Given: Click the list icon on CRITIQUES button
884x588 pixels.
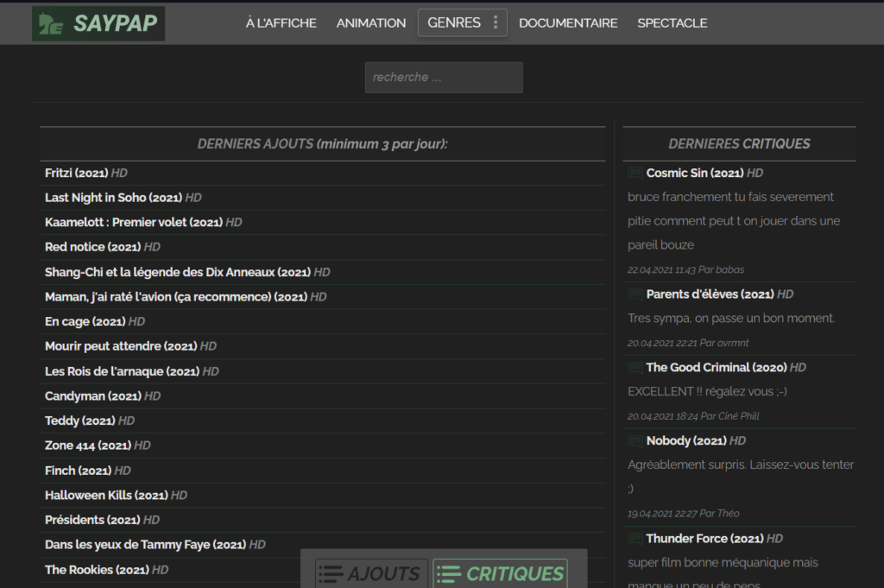Looking at the screenshot, I should coord(449,574).
